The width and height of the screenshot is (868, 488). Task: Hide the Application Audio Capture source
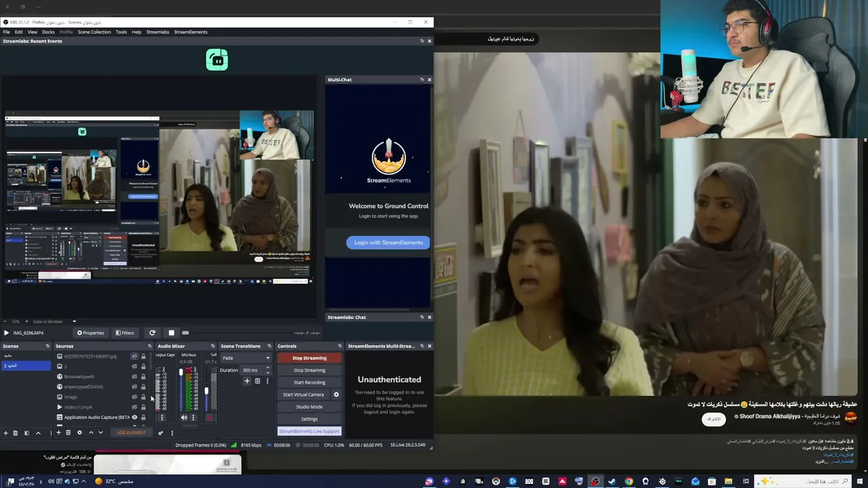134,418
